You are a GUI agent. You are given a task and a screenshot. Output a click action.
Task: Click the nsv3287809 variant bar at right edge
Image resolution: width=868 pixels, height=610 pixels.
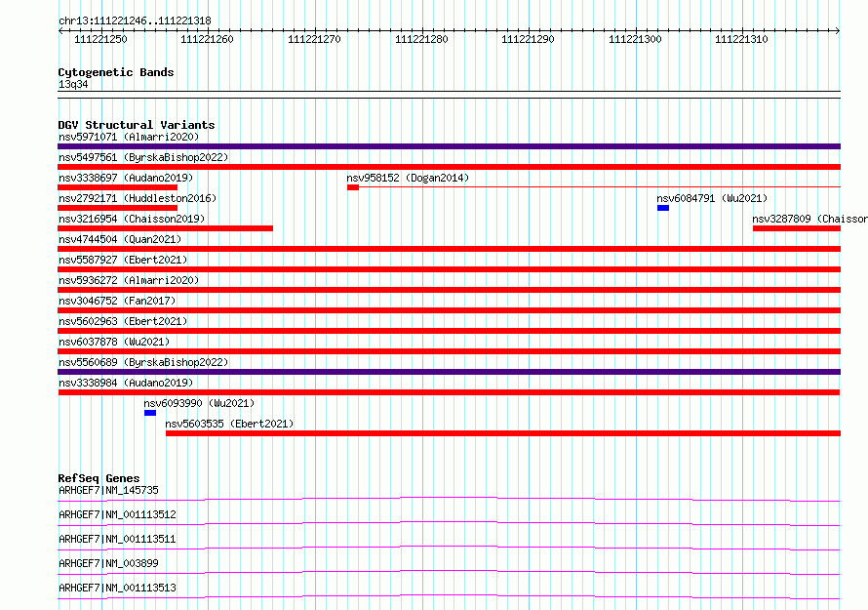point(797,228)
